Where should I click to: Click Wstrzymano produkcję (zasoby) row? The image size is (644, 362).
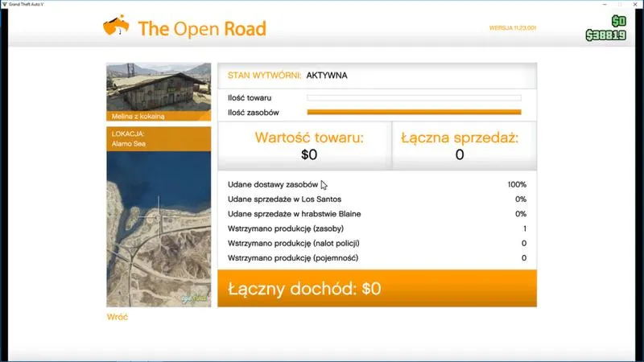pos(377,228)
